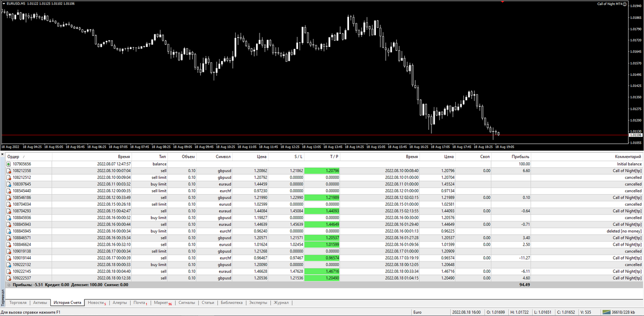Click the balance icon for order 107905656
This screenshot has height=316, width=644.
click(x=8, y=164)
